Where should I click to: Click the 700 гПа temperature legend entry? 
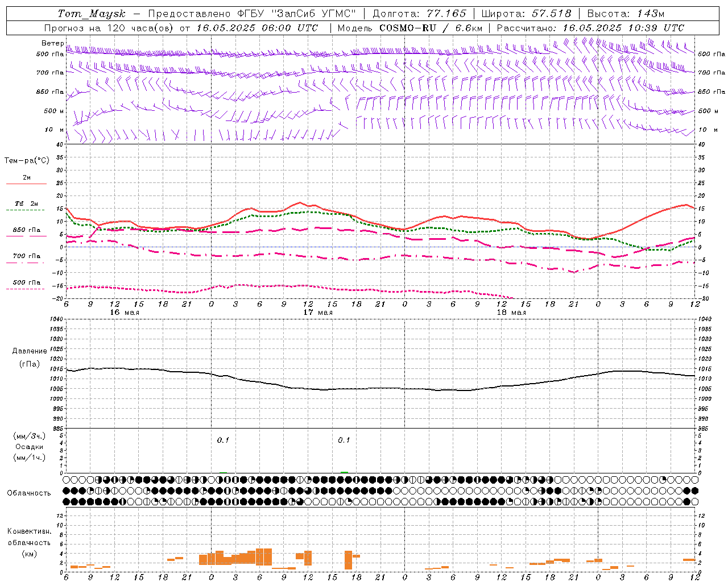(27, 256)
